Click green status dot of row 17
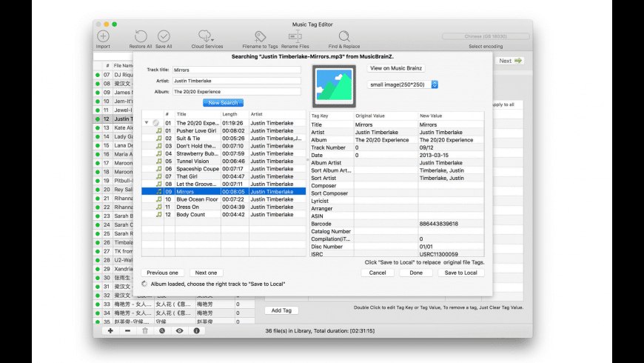Image resolution: width=644 pixels, height=363 pixels. tap(97, 163)
